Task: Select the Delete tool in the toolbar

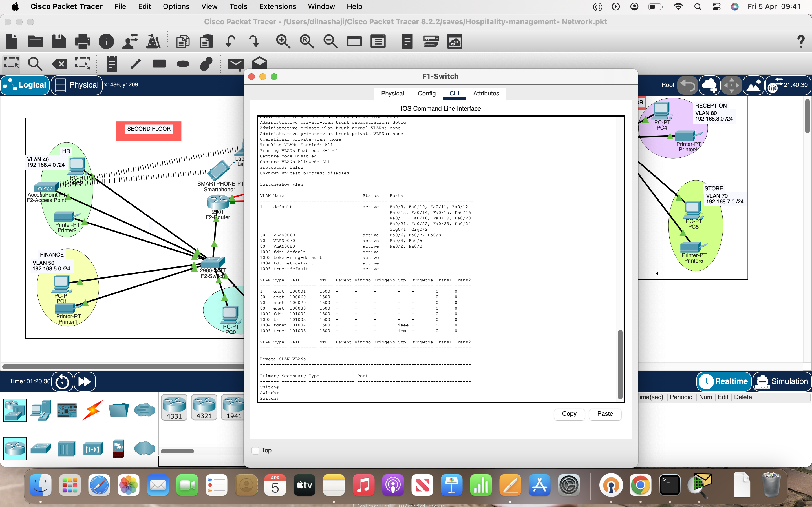Action: click(x=59, y=63)
